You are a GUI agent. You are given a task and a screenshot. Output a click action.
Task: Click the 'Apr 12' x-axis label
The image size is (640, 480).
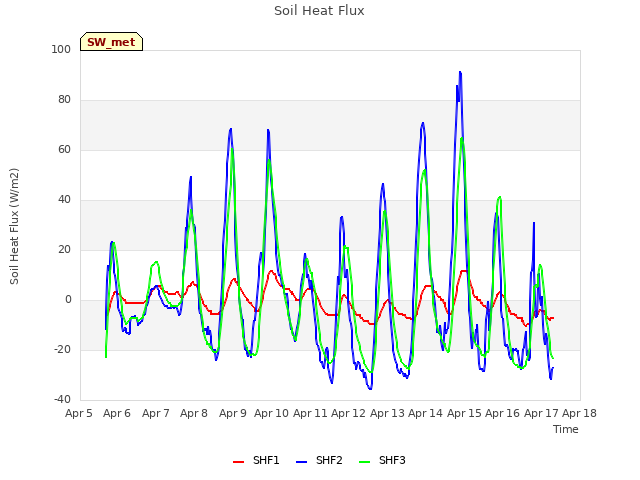(x=348, y=413)
